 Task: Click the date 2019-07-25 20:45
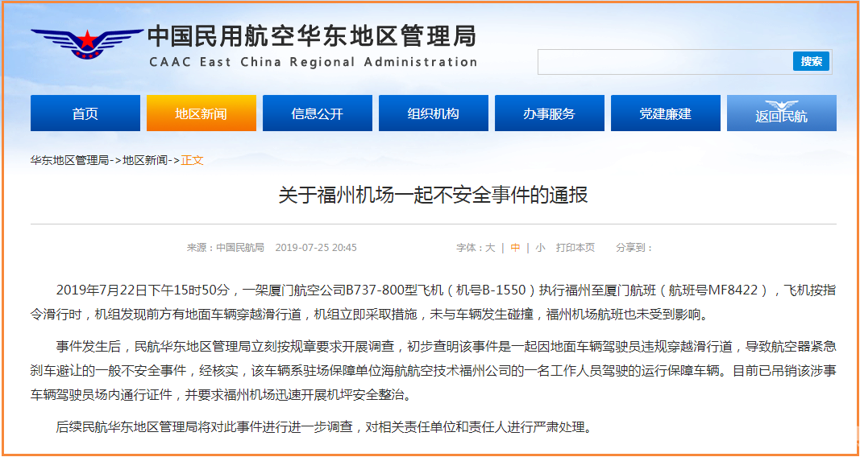pyautogui.click(x=316, y=247)
